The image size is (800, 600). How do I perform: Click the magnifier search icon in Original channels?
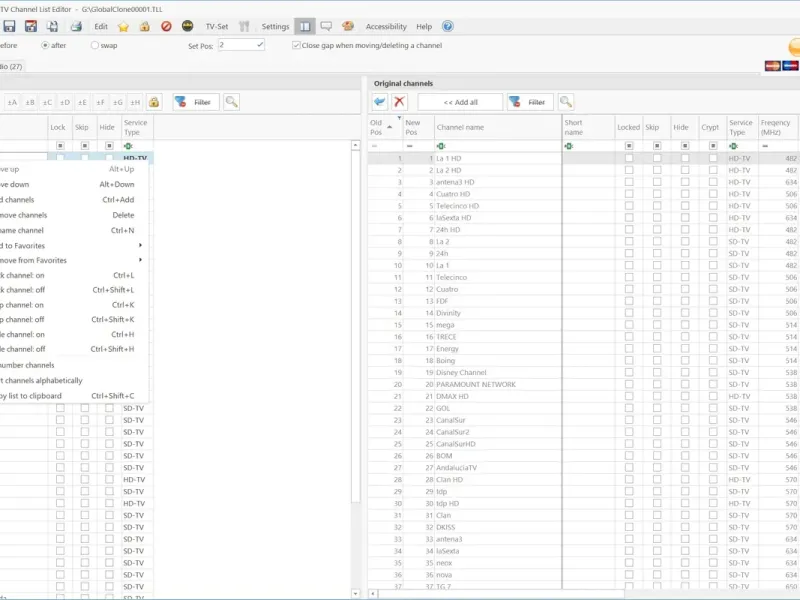click(x=565, y=102)
